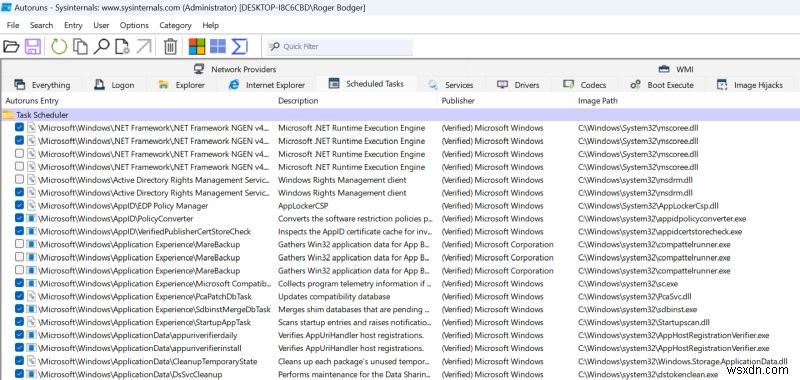Switch to the Network Providers tab

point(235,69)
